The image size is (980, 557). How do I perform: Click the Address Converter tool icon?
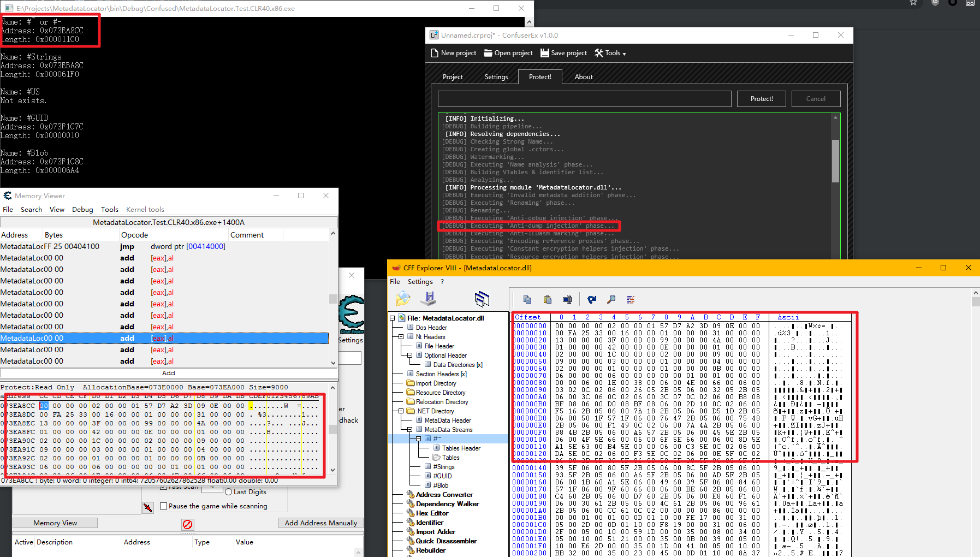410,495
